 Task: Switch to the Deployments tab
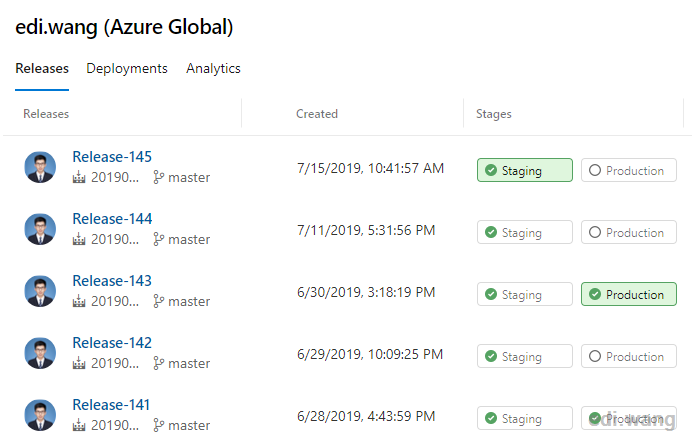pyautogui.click(x=127, y=68)
